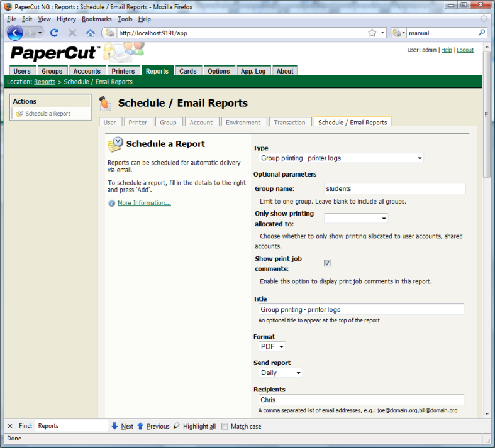
Task: Bookmark the page with the star icon
Action: point(372,33)
